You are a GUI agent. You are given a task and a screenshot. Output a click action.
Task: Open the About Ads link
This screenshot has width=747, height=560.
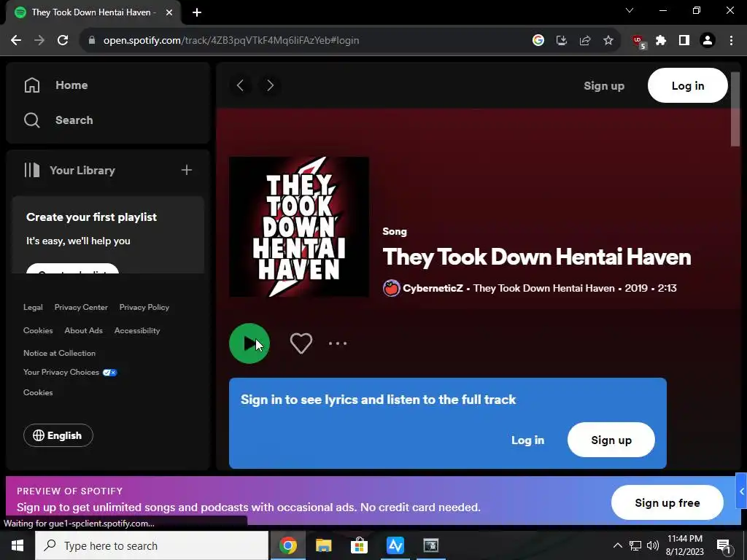click(x=83, y=330)
